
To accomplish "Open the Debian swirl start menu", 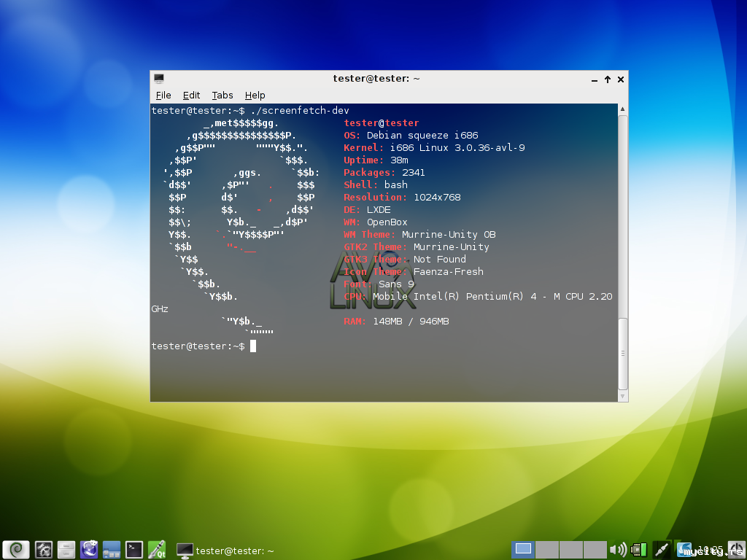I will pos(16,549).
